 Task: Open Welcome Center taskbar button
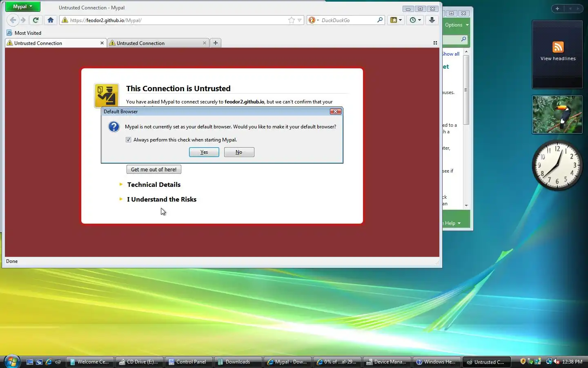pos(89,362)
